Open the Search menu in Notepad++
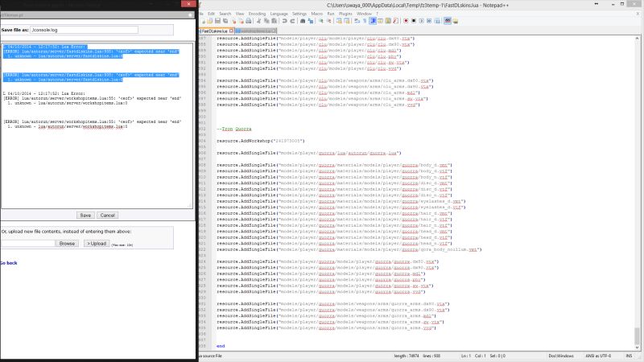644x362 pixels. (x=225, y=14)
